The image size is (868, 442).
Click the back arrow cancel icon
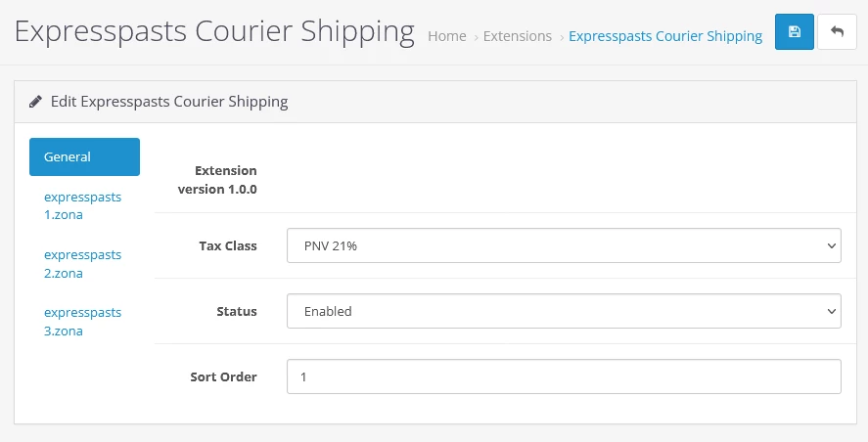coord(837,32)
